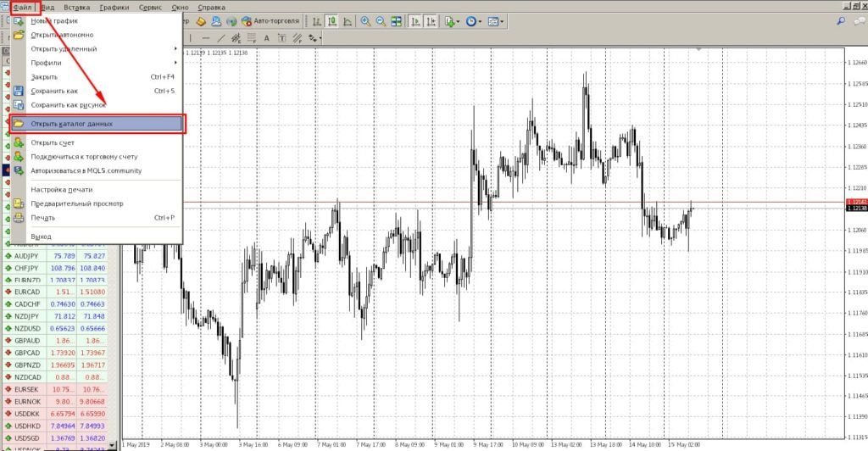Select the candlestick chart type icon
The width and height of the screenshot is (868, 451).
tap(331, 21)
